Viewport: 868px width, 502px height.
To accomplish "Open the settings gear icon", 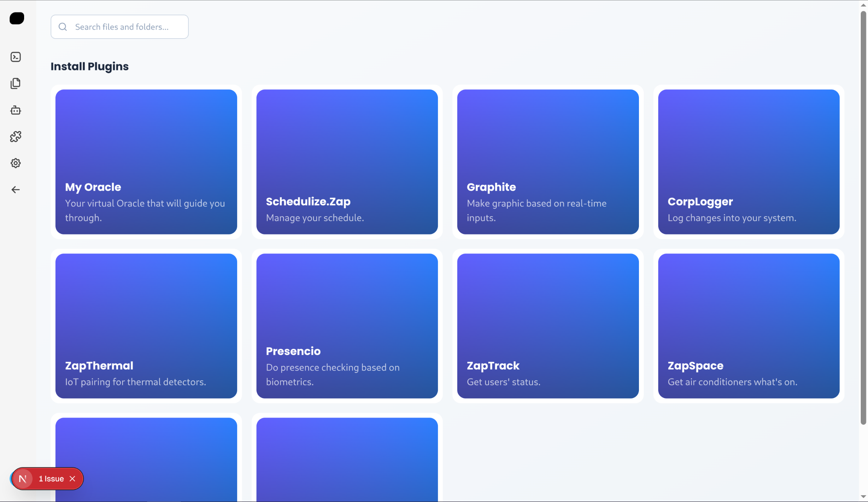I will coord(16,163).
